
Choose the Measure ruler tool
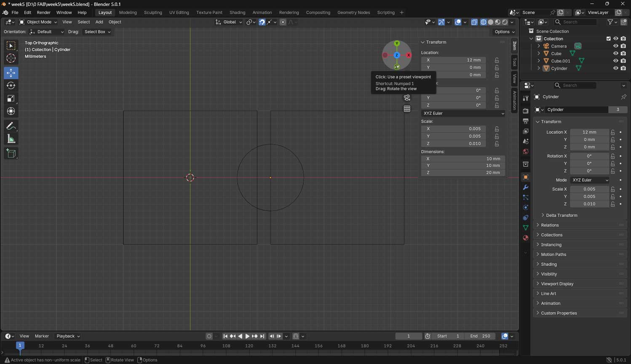[11, 139]
